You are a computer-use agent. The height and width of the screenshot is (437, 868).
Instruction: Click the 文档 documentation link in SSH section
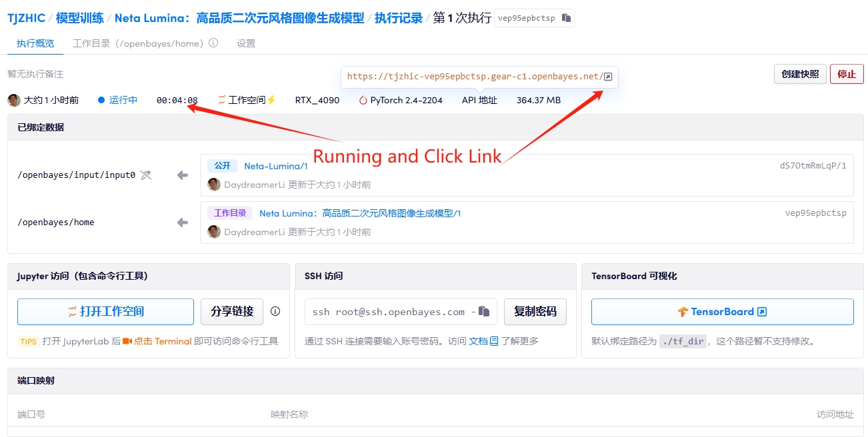point(479,341)
